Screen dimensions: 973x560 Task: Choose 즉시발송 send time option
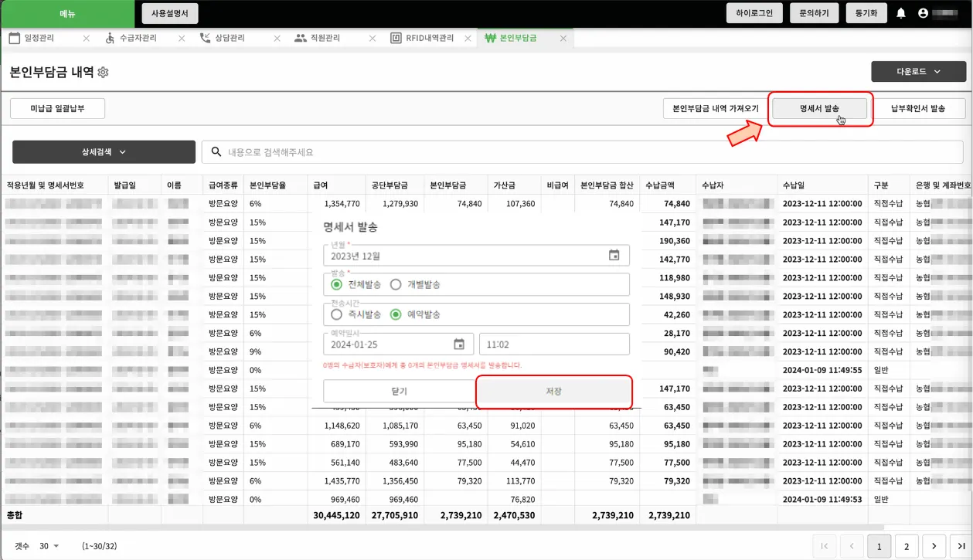337,314
